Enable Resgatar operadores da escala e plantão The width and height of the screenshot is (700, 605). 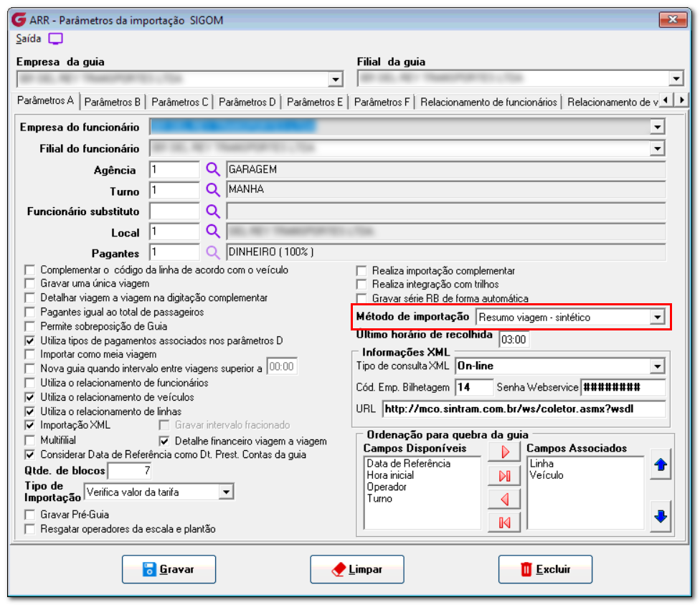coord(30,529)
